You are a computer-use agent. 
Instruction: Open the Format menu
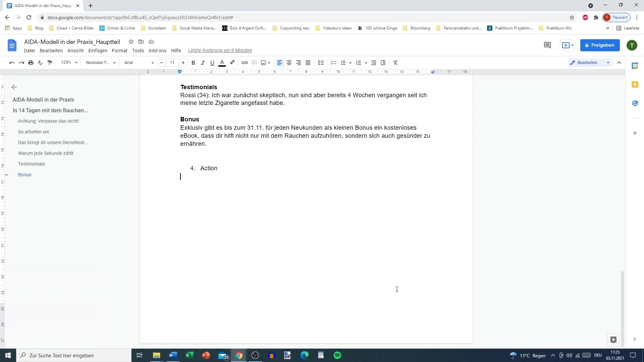pos(119,50)
